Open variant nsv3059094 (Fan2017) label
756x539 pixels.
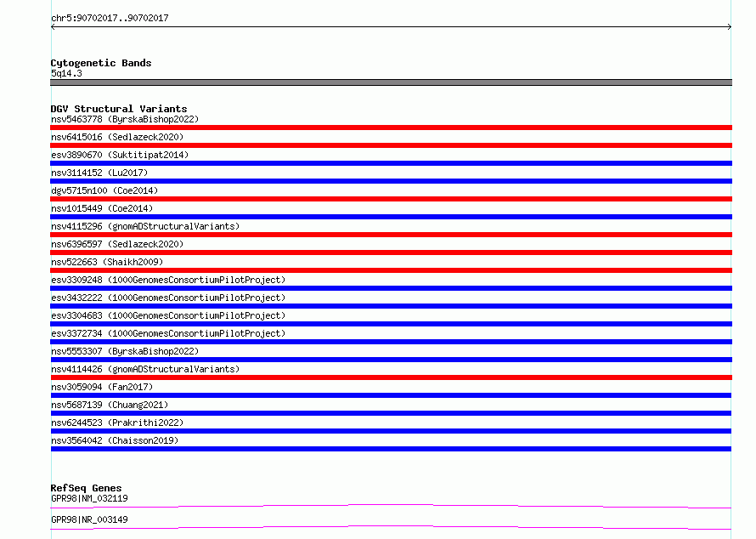point(102,387)
